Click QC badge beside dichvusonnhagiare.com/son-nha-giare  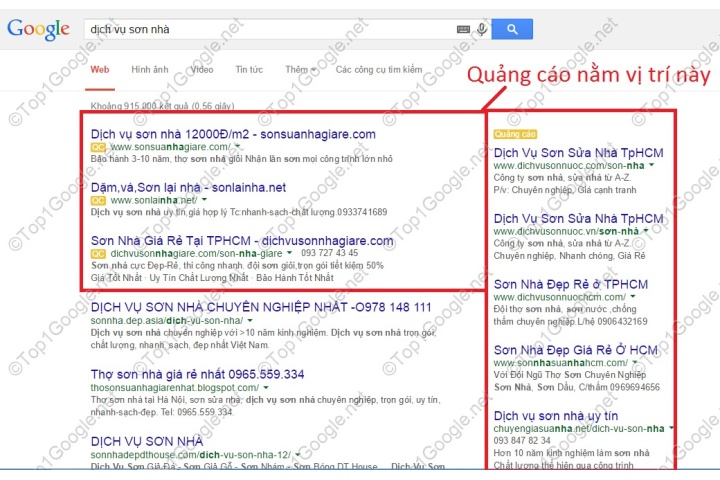(x=98, y=254)
